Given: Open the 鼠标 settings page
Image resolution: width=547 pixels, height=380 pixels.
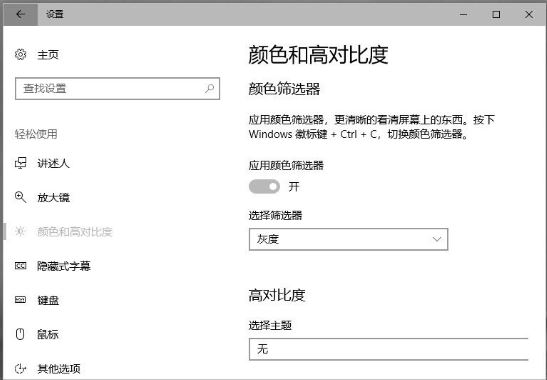Looking at the screenshot, I should (48, 334).
